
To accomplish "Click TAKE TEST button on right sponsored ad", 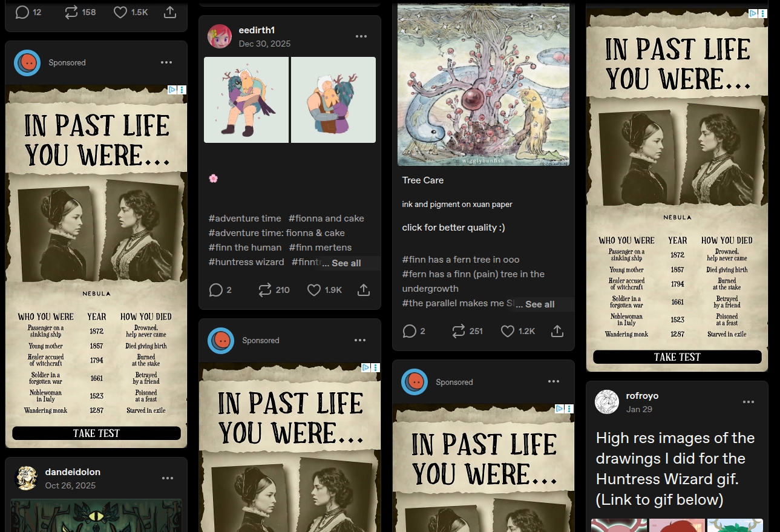I will 677,357.
